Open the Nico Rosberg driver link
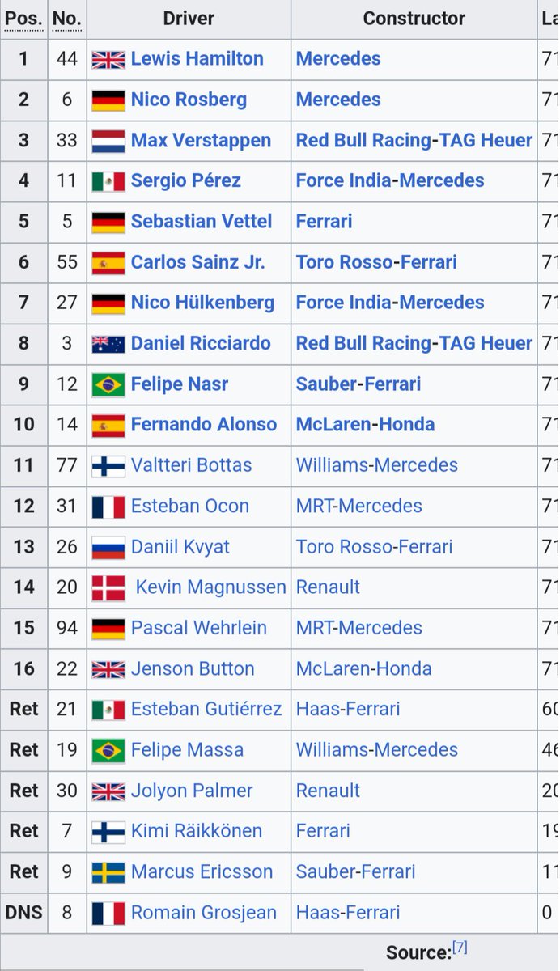The image size is (560, 971). coord(189,100)
